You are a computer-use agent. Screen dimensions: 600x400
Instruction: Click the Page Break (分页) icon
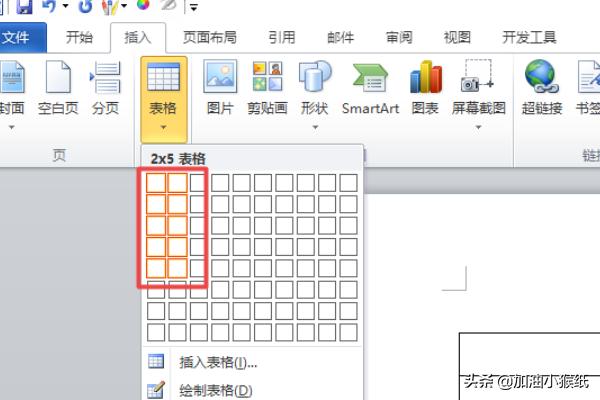104,85
